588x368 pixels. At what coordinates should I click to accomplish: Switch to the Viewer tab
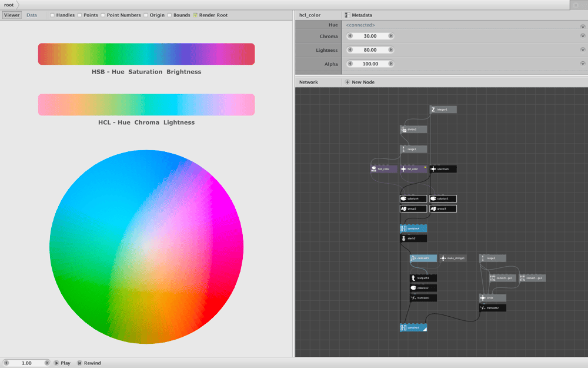click(12, 15)
